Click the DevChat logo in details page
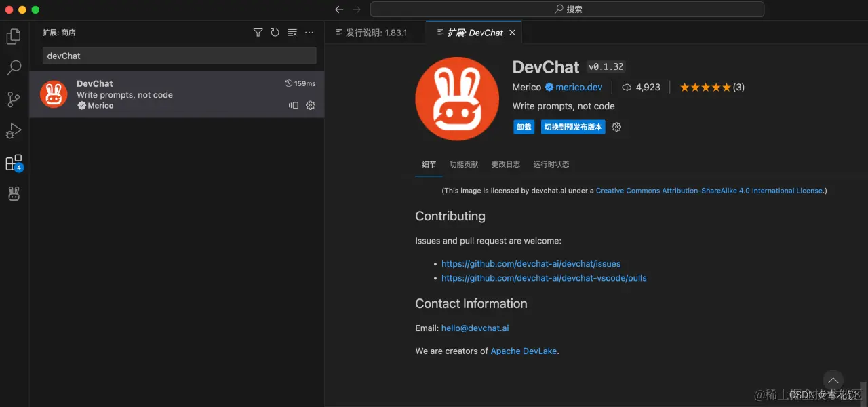868x407 pixels. tap(457, 98)
